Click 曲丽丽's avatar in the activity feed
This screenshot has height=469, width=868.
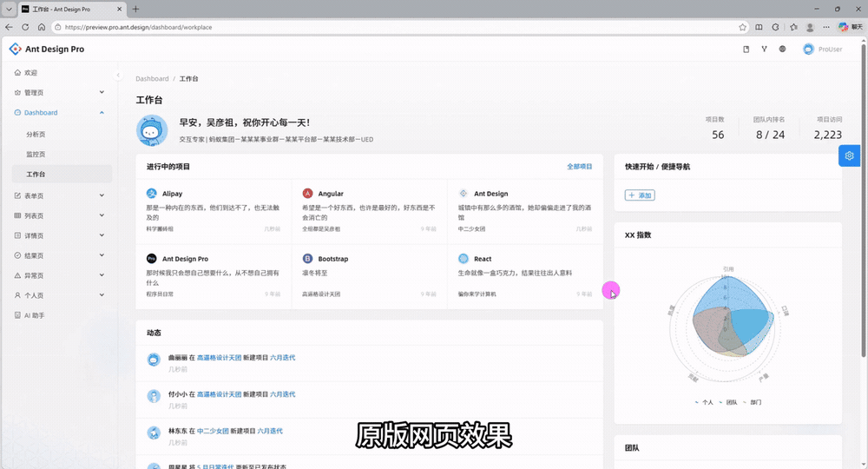coord(154,360)
